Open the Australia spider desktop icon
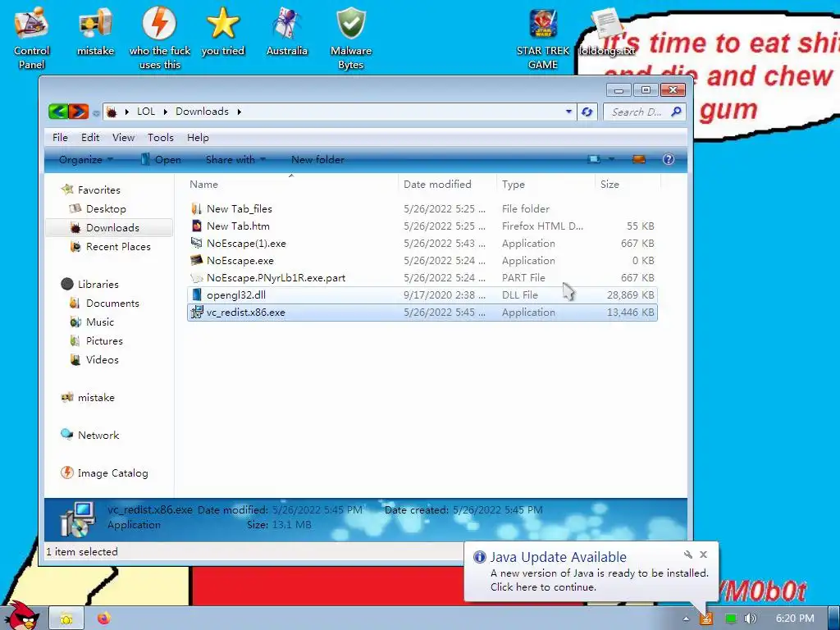 [286, 32]
